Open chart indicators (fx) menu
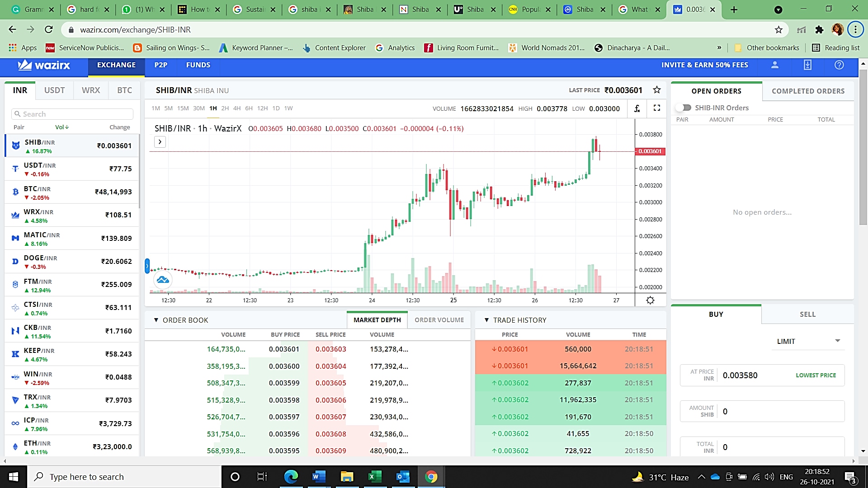This screenshot has width=868, height=488. (x=637, y=108)
